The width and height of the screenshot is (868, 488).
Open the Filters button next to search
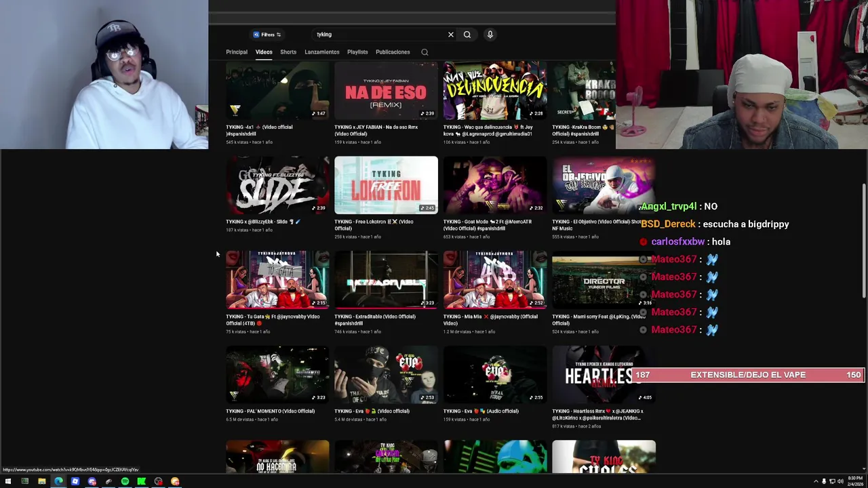coord(267,35)
